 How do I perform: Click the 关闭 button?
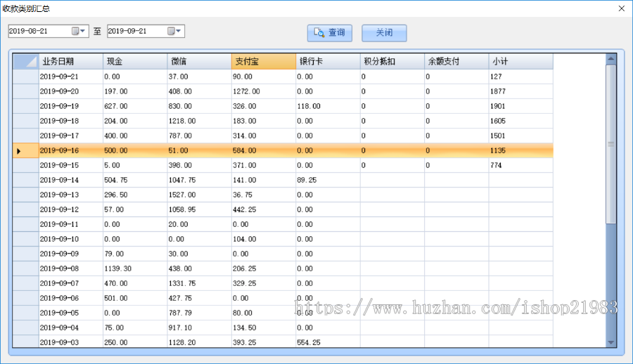(x=384, y=33)
